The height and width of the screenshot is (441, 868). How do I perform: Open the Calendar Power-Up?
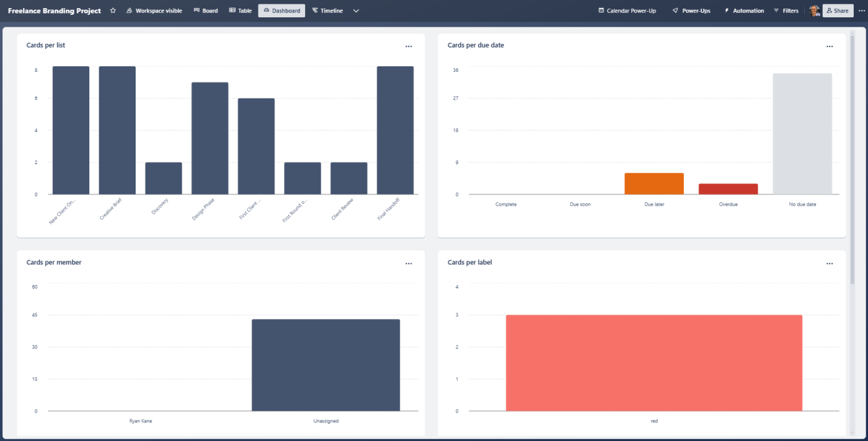click(627, 11)
